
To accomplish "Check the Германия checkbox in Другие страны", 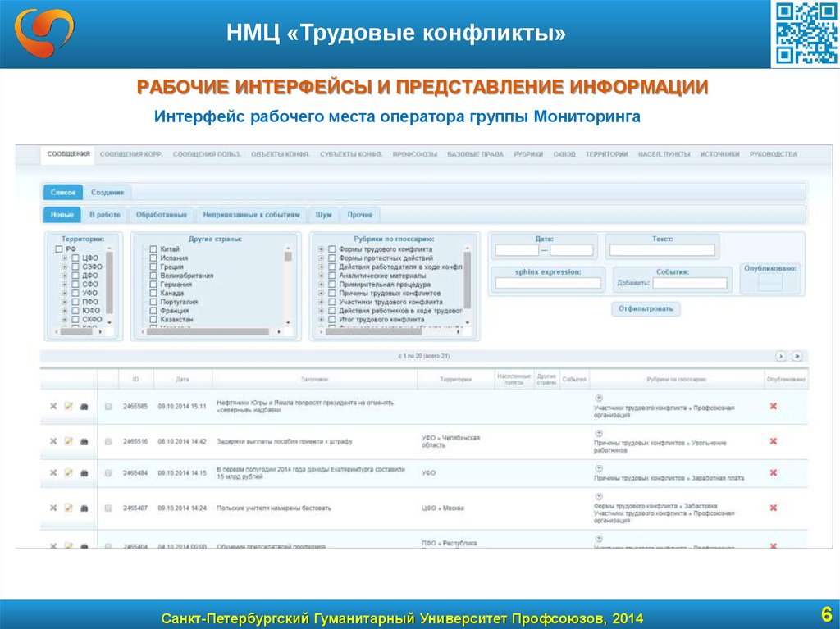I will tap(153, 285).
